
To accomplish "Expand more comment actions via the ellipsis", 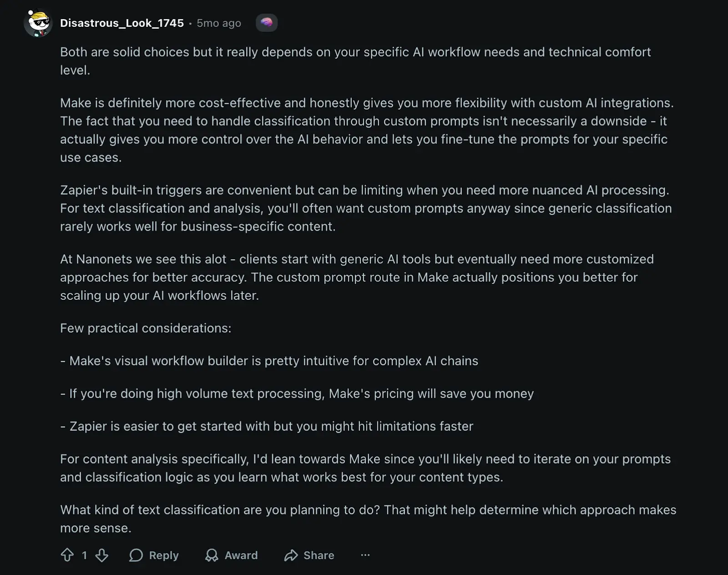I will click(365, 555).
